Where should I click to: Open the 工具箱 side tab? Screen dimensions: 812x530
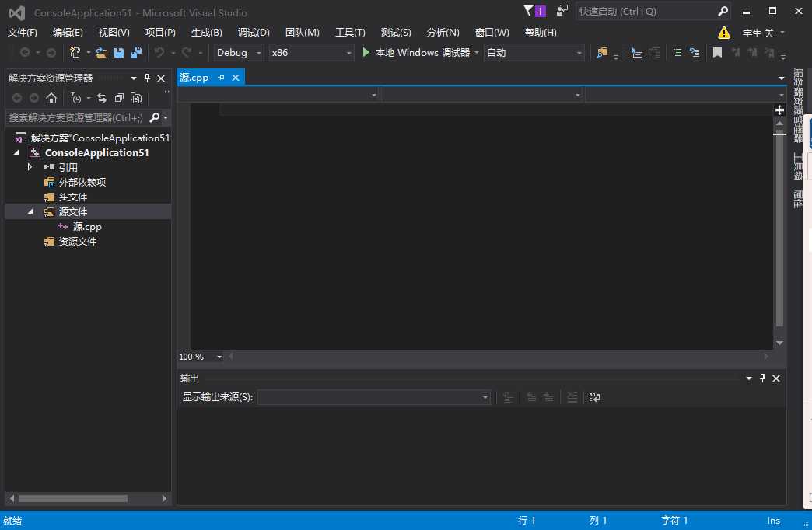pyautogui.click(x=798, y=166)
